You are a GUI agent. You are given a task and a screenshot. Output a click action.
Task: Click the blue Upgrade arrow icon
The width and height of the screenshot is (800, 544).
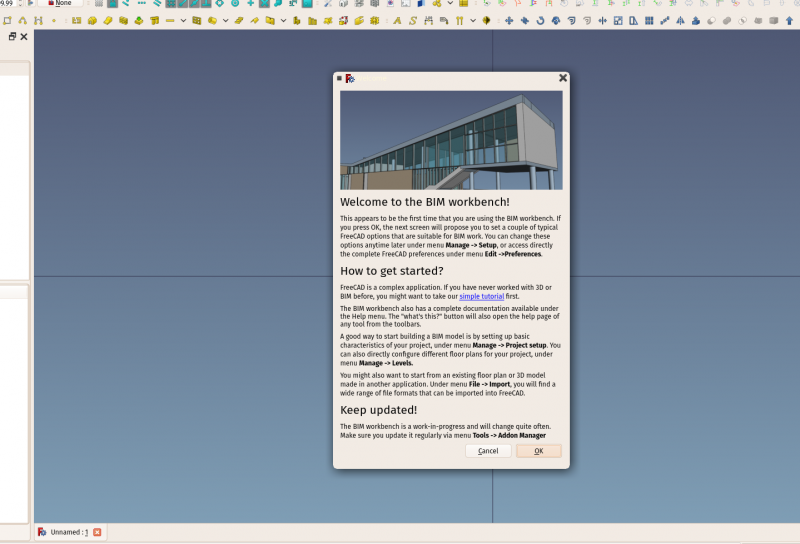coord(789,21)
